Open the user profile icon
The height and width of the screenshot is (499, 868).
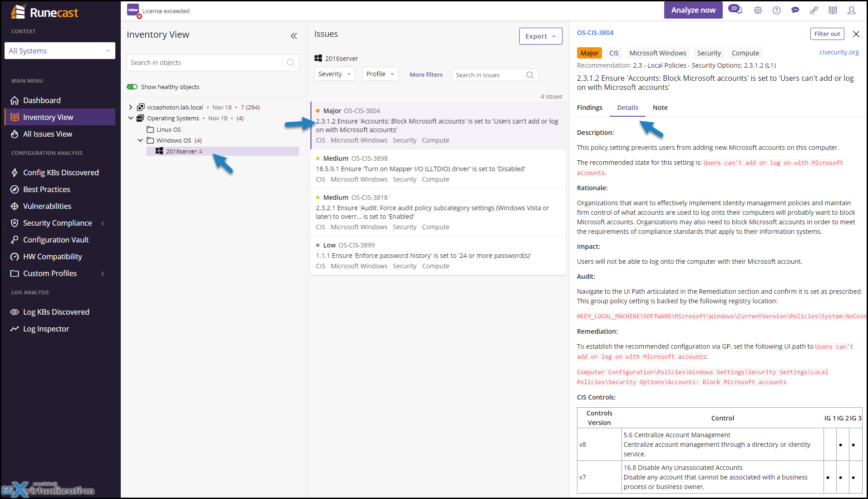point(851,10)
